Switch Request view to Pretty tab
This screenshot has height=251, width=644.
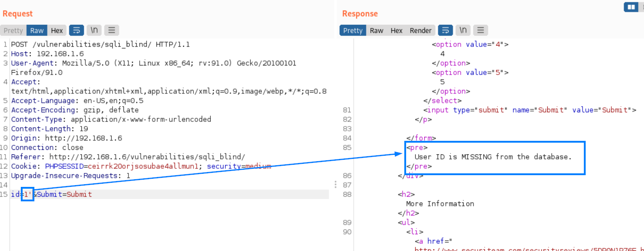(x=13, y=30)
